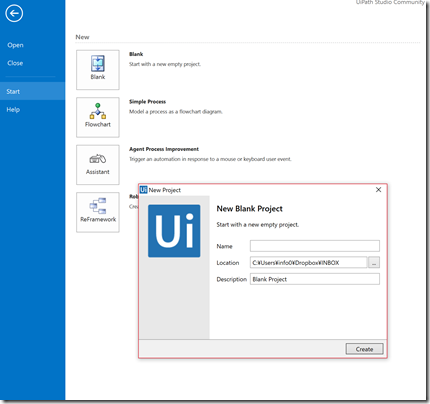Click the New section heading
430x404 pixels.
82,37
